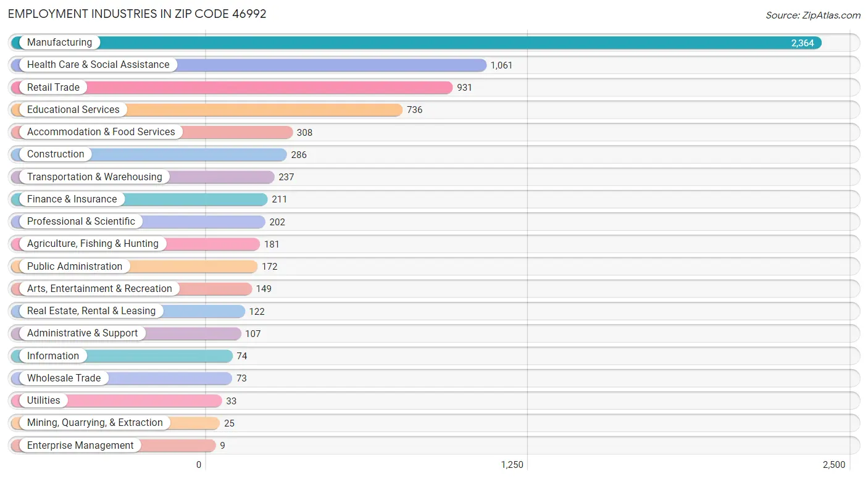Select the Educational Services label

(73, 110)
